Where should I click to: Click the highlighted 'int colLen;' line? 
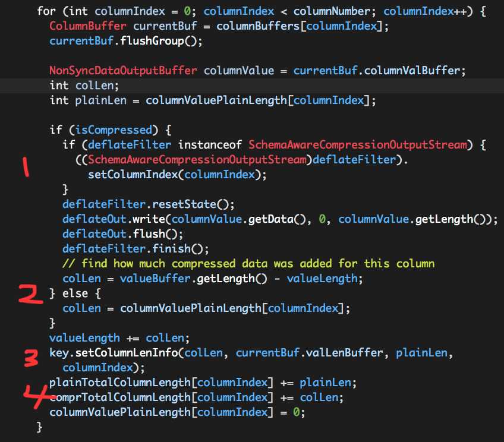point(84,86)
